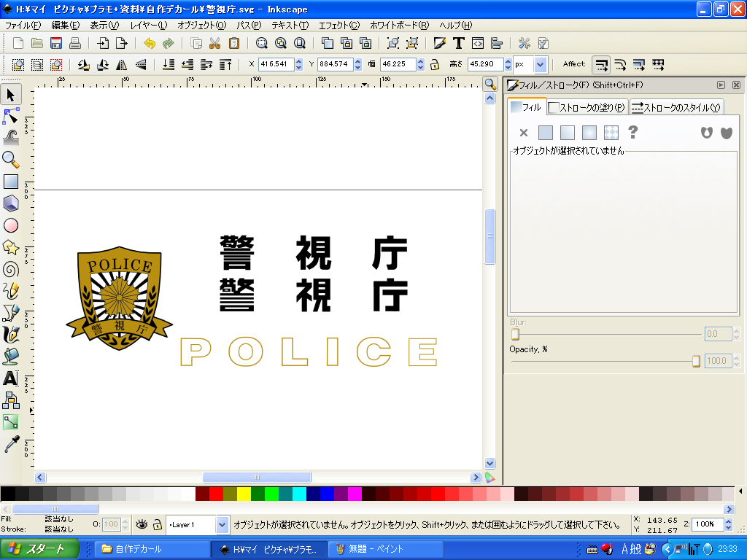Click the New document icon
Screen dimensions: 747x560
[x=18, y=43]
